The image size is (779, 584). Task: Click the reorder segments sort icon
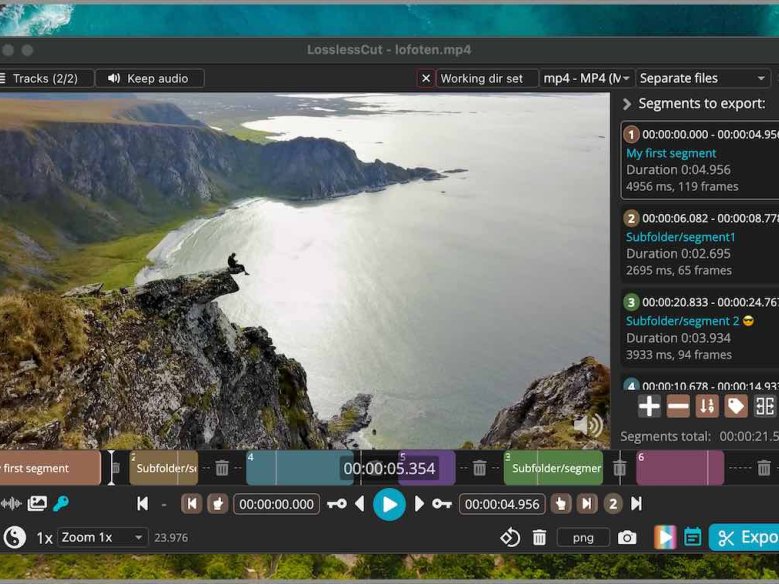pyautogui.click(x=707, y=406)
